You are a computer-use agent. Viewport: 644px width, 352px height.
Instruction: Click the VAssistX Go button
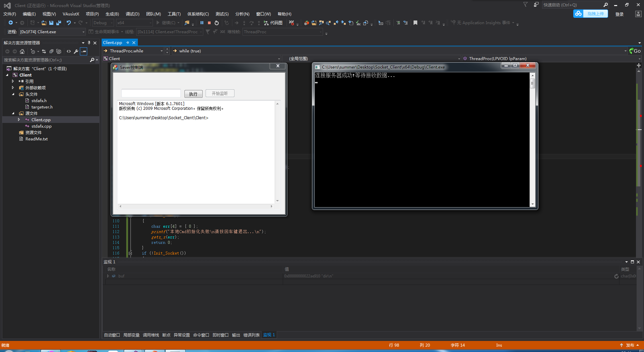coord(635,51)
